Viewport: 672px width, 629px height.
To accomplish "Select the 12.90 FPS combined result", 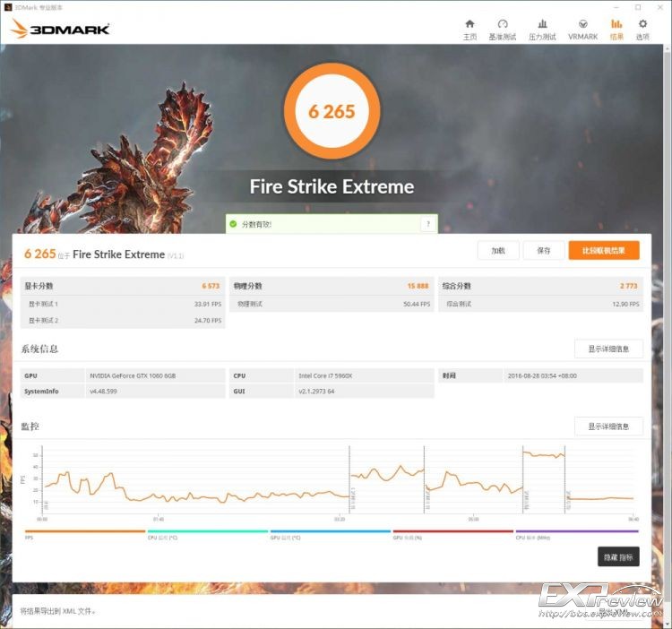I will point(625,304).
